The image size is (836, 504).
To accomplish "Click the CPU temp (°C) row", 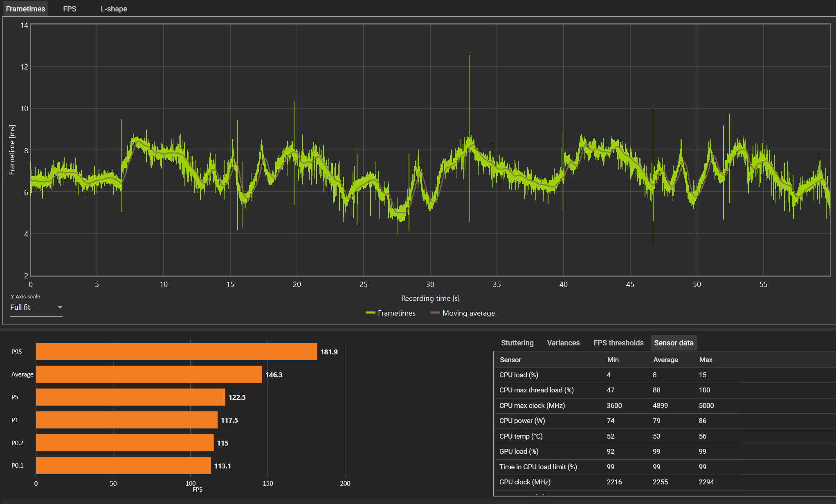I will [521, 436].
